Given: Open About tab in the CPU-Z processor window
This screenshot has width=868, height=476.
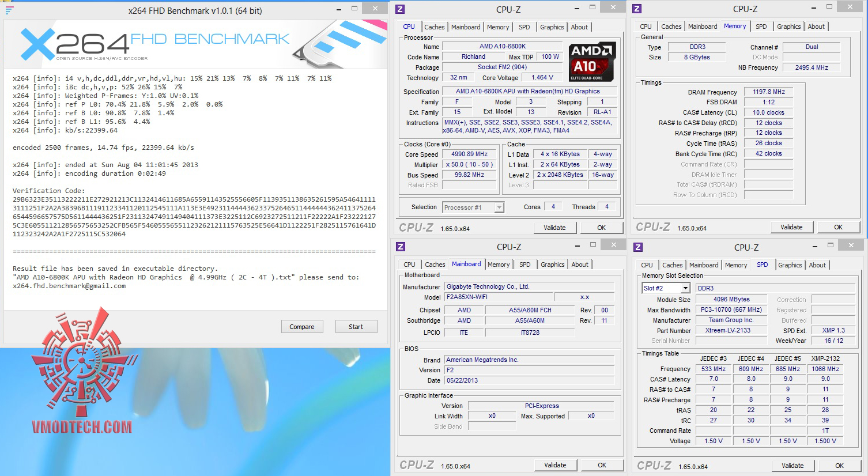Looking at the screenshot, I should click(x=579, y=27).
